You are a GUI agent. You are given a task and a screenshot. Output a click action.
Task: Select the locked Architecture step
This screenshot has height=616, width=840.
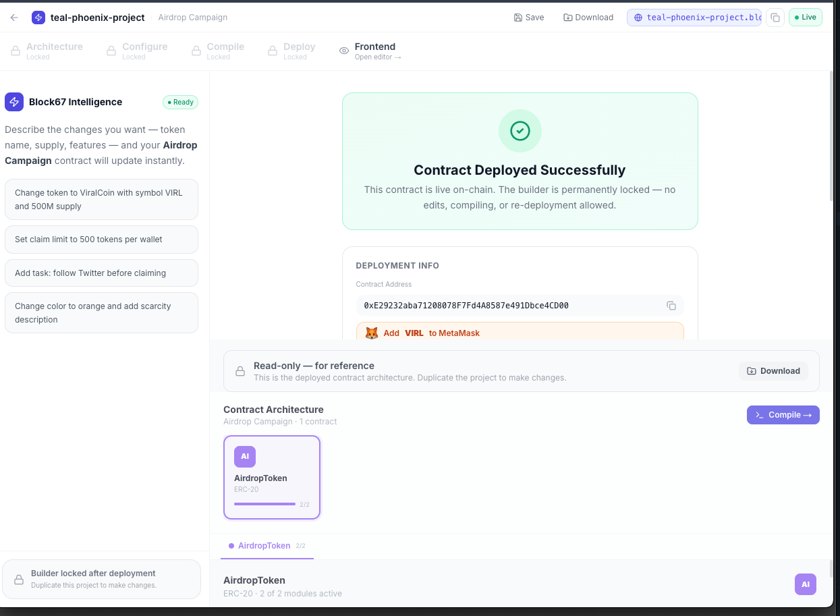point(47,51)
